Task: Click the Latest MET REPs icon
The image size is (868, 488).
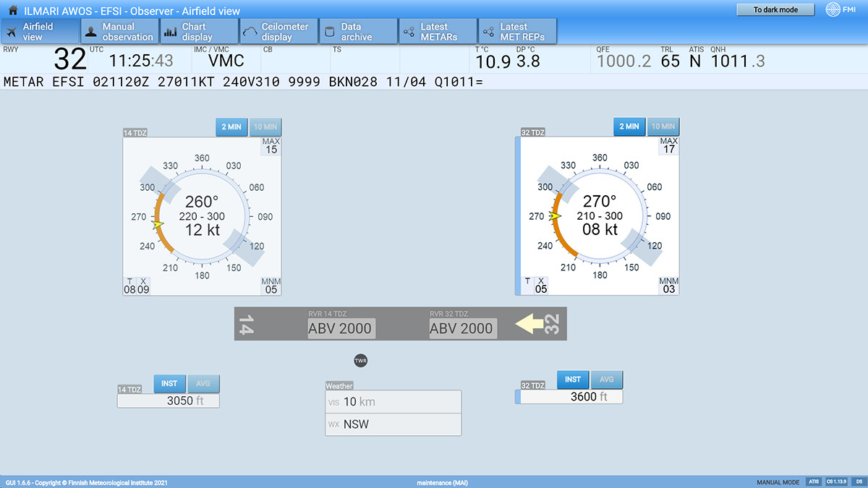Action: pyautogui.click(x=488, y=32)
